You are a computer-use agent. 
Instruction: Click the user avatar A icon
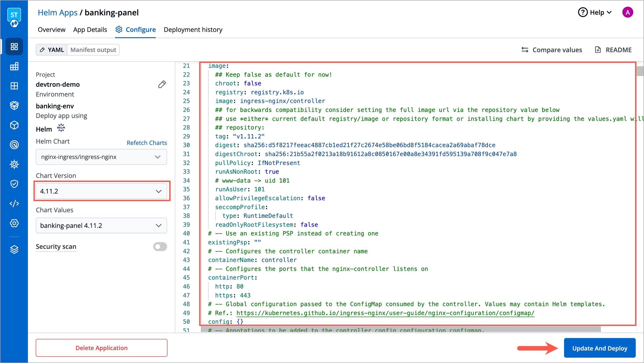click(x=628, y=12)
